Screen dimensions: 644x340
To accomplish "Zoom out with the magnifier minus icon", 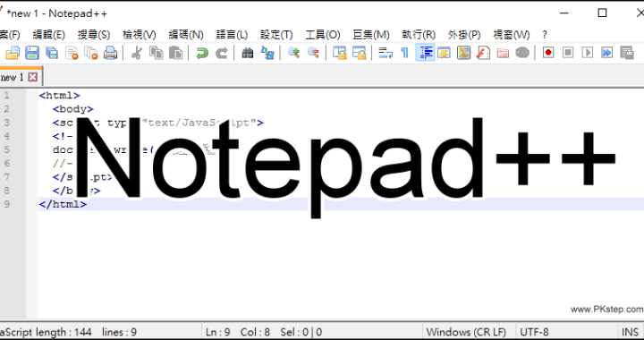I will (313, 53).
